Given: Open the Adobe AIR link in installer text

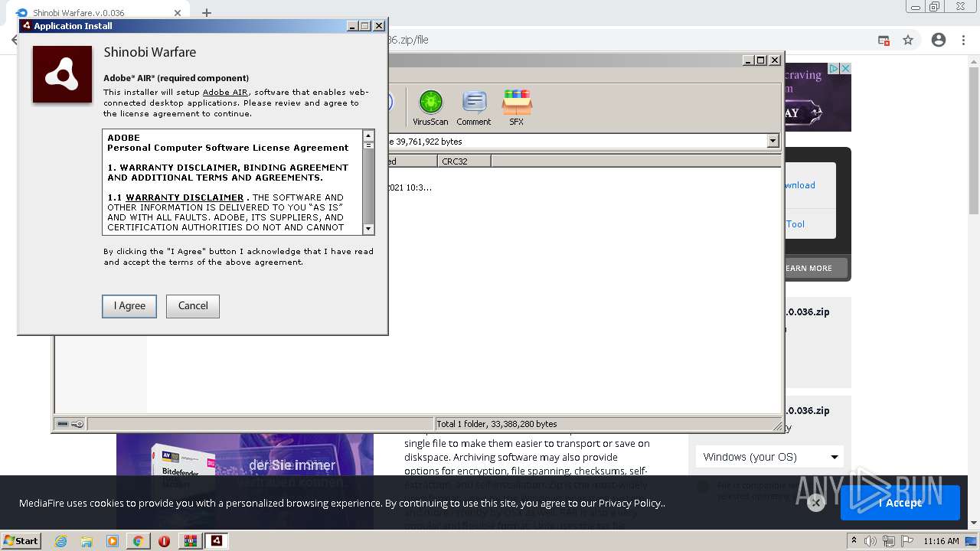Looking at the screenshot, I should (x=225, y=93).
